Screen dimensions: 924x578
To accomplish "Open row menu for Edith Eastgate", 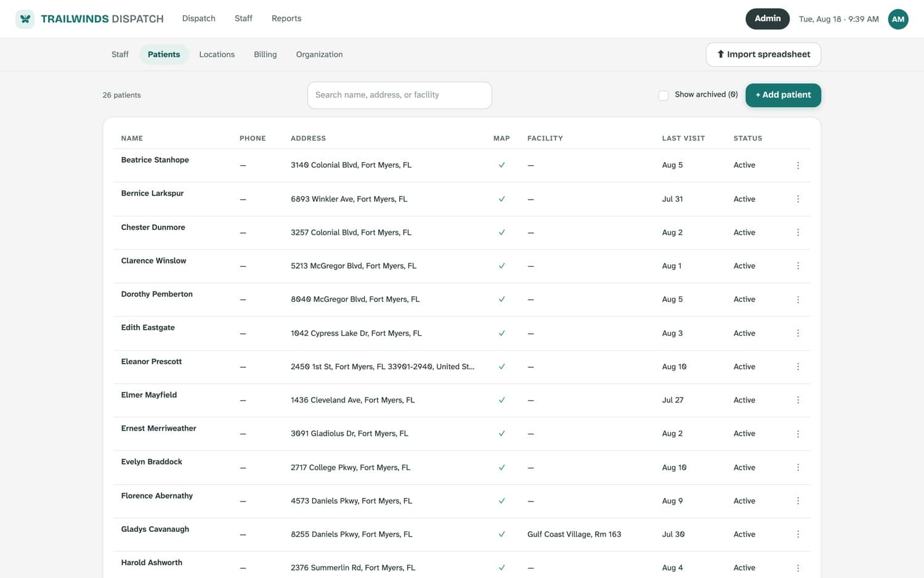I will point(798,333).
